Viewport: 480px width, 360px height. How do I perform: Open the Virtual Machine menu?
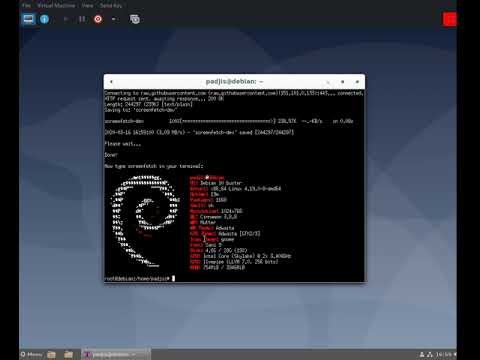pyautogui.click(x=56, y=5)
